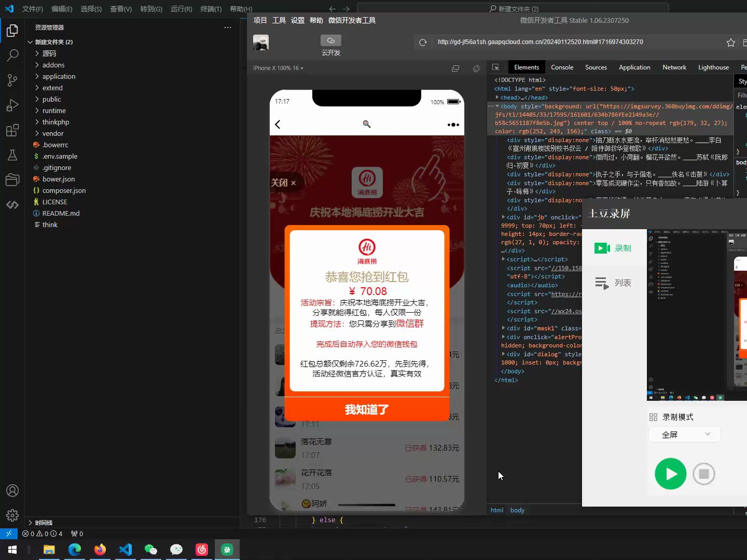Open the Accounts icon in activity bar
This screenshot has height=560, width=747.
(x=12, y=491)
